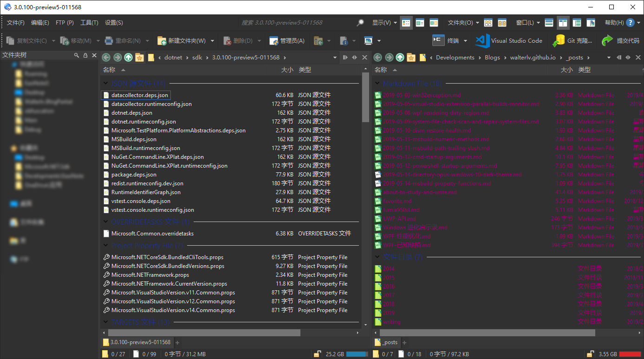Click the Git clone toolbar icon

tap(559, 41)
